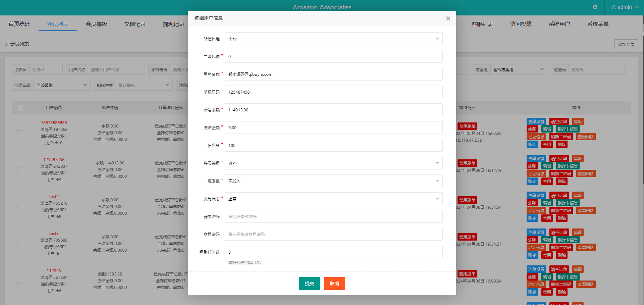Click the refresh icon in top bar
This screenshot has width=644, height=305.
[x=595, y=7]
